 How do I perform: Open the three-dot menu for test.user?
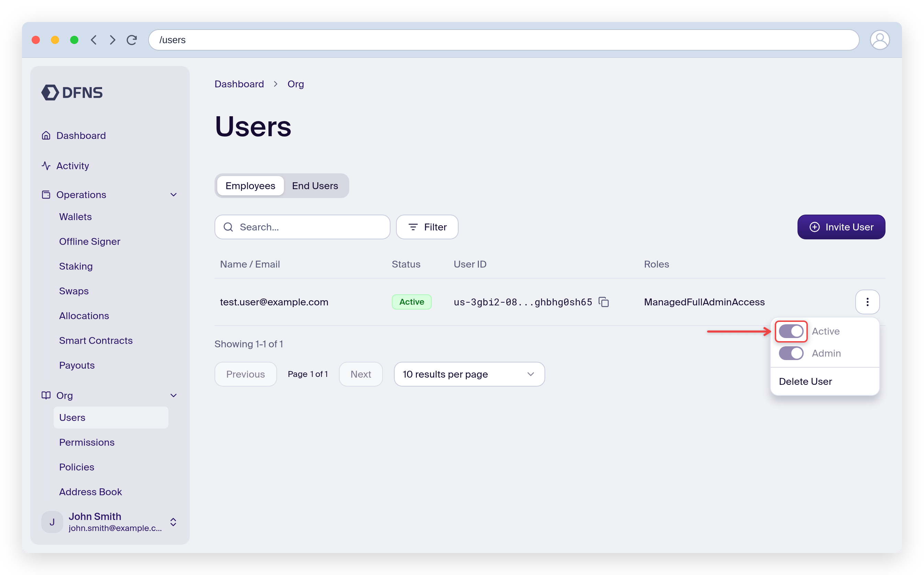(x=867, y=302)
